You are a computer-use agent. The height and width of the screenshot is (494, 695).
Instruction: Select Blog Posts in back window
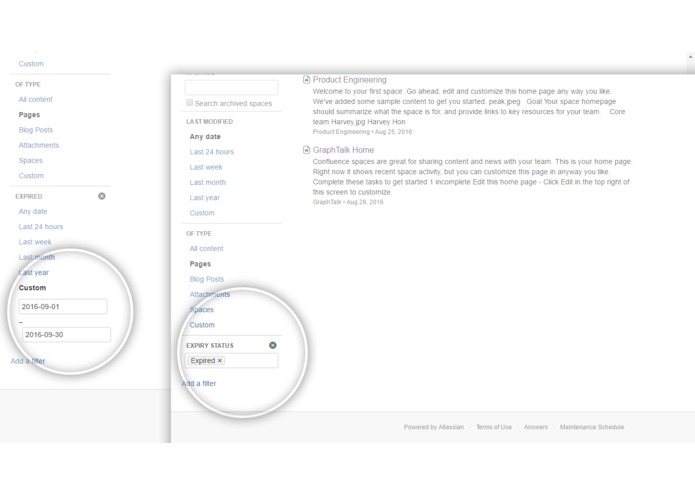[35, 130]
